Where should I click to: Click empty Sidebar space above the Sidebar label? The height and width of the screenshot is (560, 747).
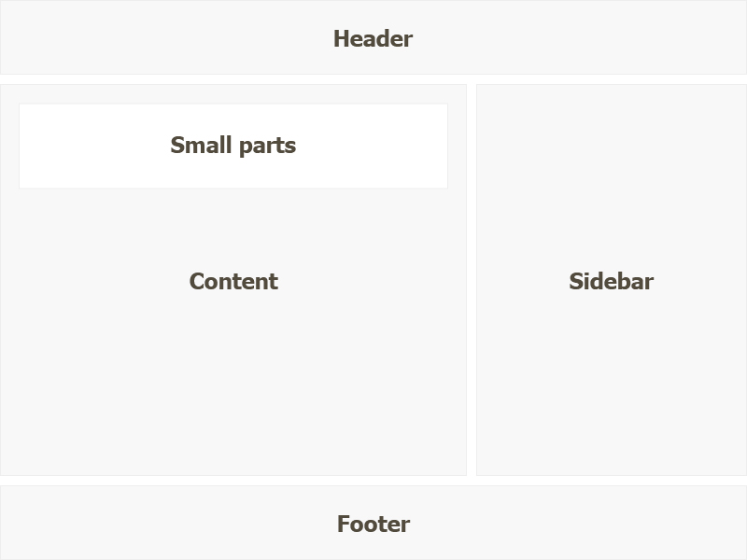(612, 176)
